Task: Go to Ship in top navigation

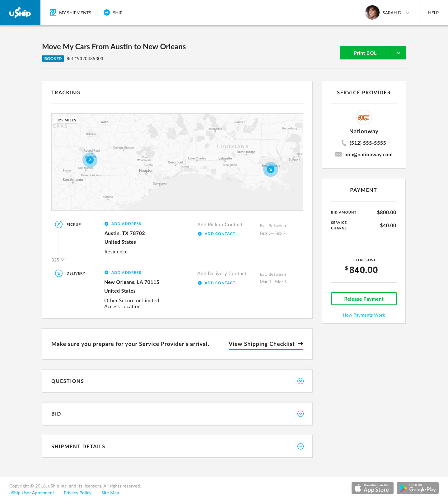Action: click(113, 13)
